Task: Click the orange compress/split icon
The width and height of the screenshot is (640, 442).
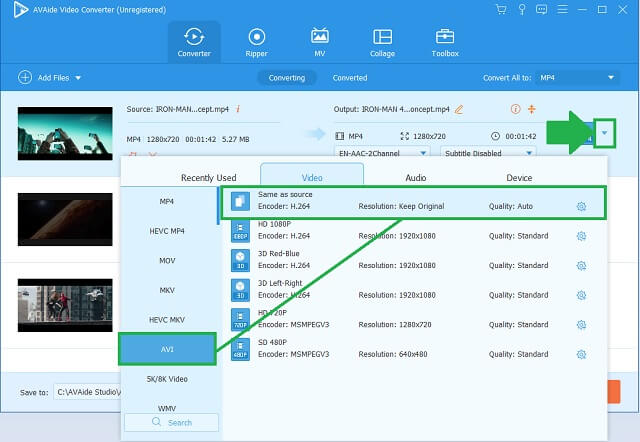Action: pyautogui.click(x=531, y=109)
